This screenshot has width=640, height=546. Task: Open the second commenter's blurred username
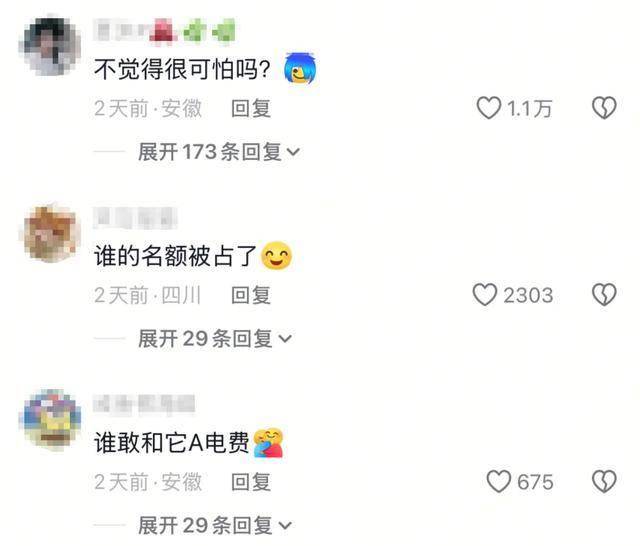coord(136,218)
